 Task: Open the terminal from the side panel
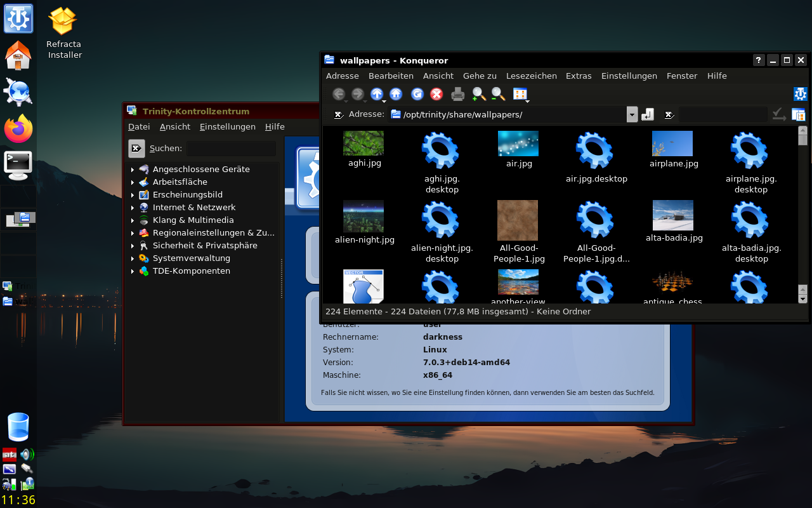pos(18,164)
